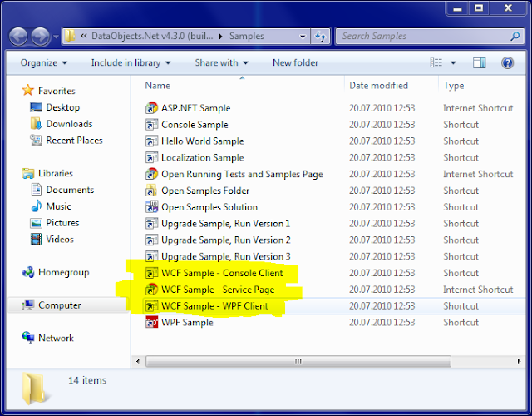The width and height of the screenshot is (532, 416).
Task: Open the Include in library menu
Action: click(x=131, y=63)
